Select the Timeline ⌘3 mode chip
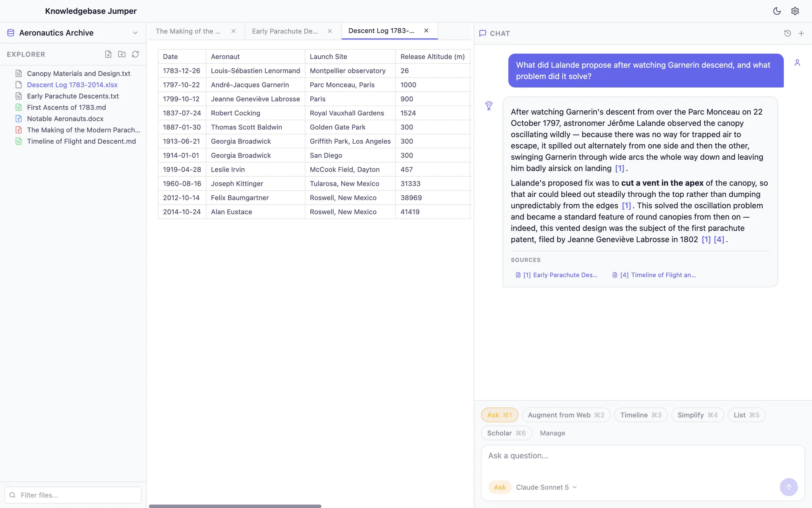Image resolution: width=812 pixels, height=508 pixels. (641, 415)
